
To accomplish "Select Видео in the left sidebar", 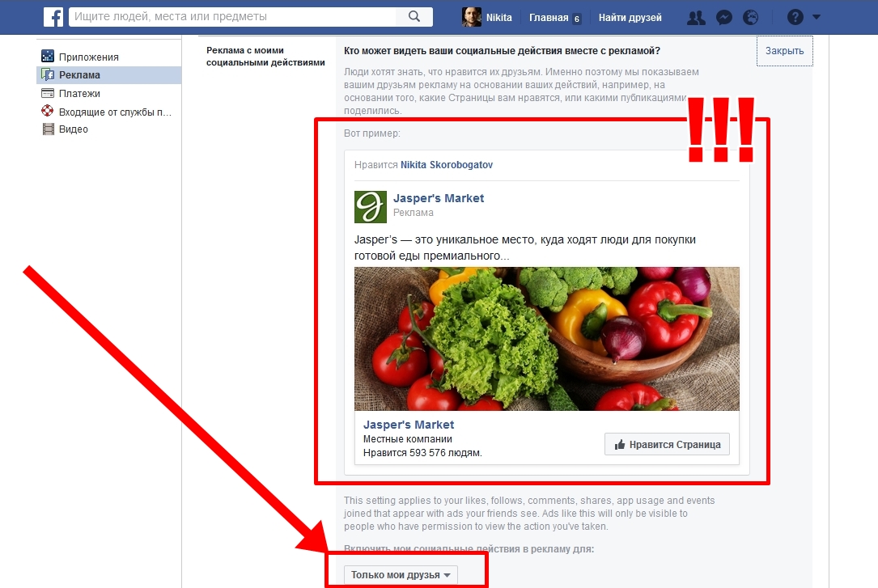I will 73,129.
